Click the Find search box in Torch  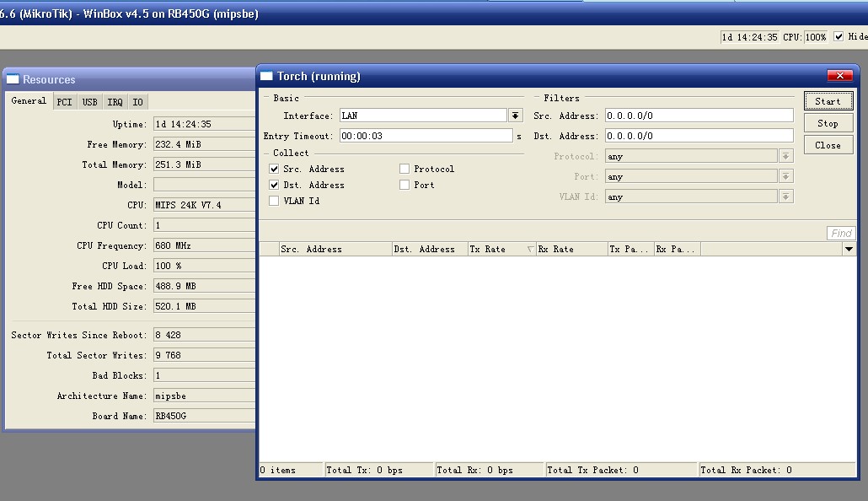tap(841, 234)
